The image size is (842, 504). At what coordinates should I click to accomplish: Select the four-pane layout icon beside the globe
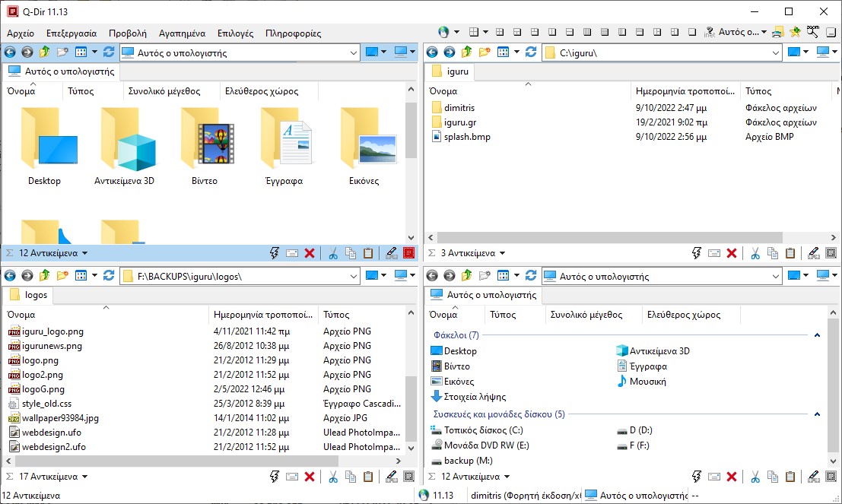coord(474,32)
